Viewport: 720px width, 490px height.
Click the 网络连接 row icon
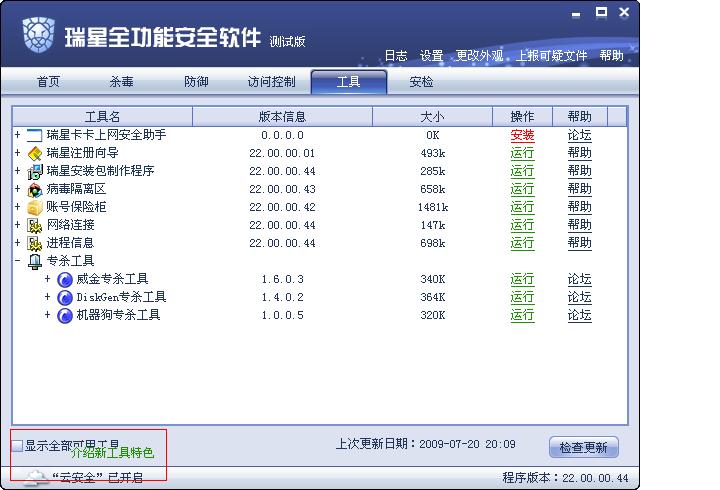click(x=34, y=225)
